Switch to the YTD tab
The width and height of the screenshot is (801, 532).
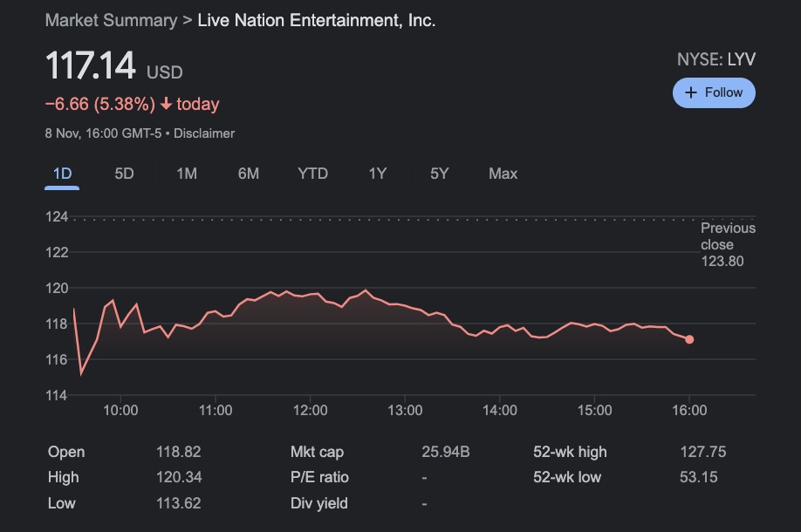(x=312, y=174)
